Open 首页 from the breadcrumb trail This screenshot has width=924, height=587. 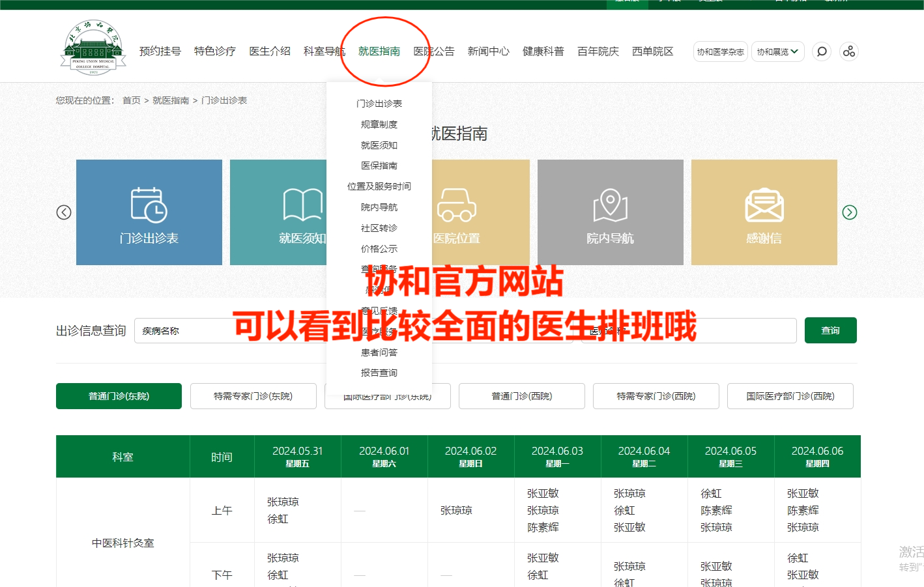pos(131,100)
